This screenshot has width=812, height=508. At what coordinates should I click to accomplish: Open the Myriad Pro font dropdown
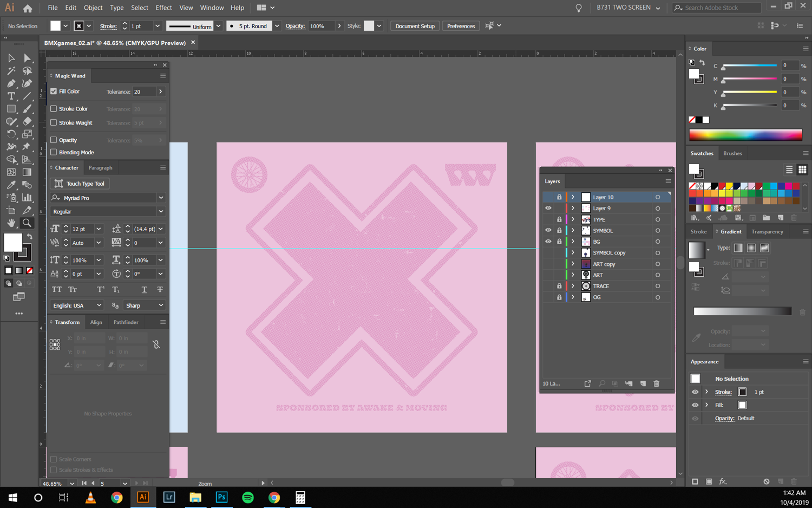[x=161, y=198]
